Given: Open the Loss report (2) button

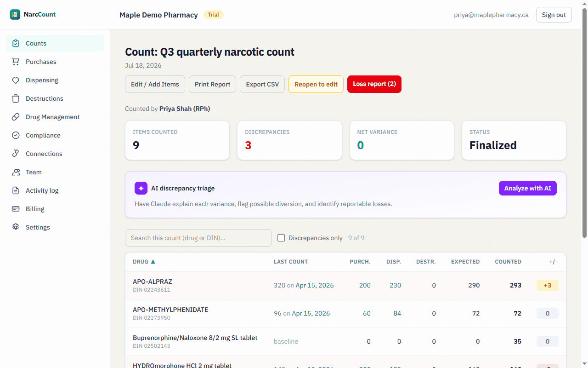Looking at the screenshot, I should pos(374,84).
